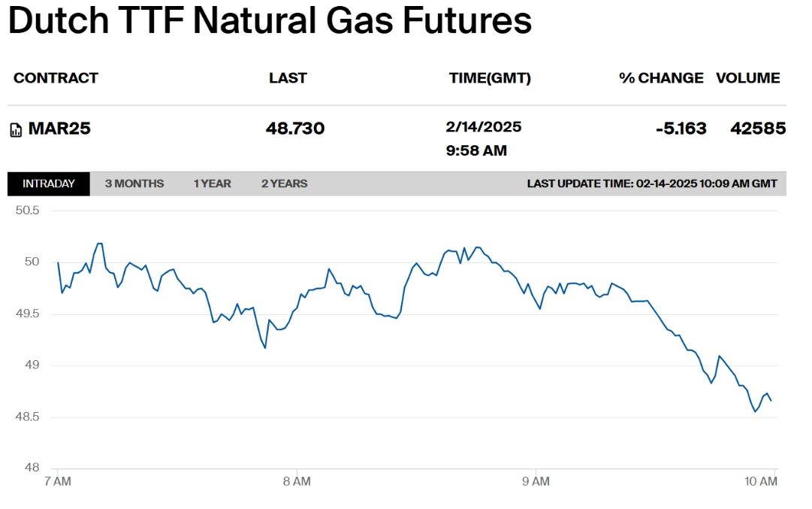Image resolution: width=812 pixels, height=509 pixels.
Task: Open the MAR25 contract link
Action: [x=59, y=128]
